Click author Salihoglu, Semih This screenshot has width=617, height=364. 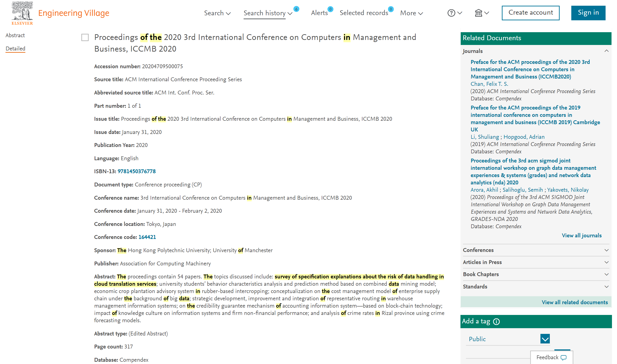(x=523, y=190)
